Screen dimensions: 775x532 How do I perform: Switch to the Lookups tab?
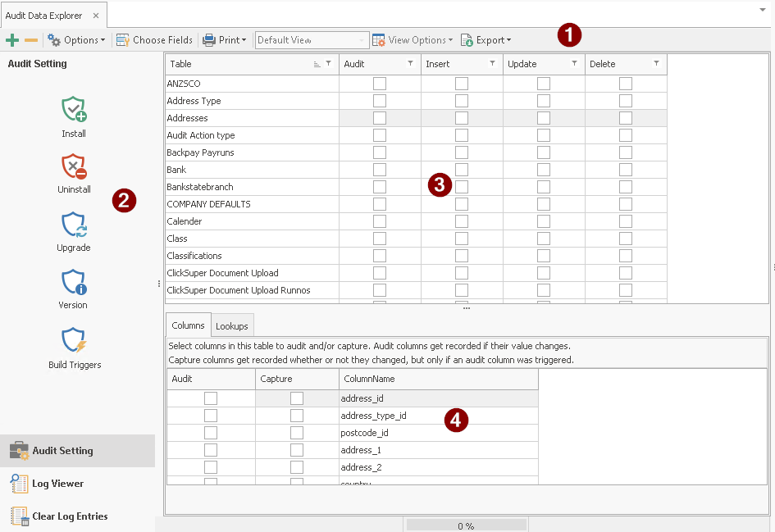tap(232, 326)
